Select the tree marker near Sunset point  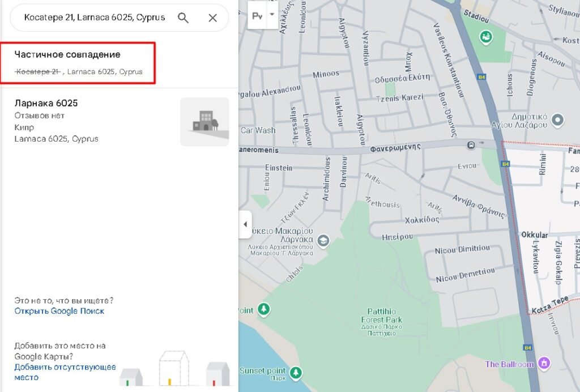click(x=296, y=373)
